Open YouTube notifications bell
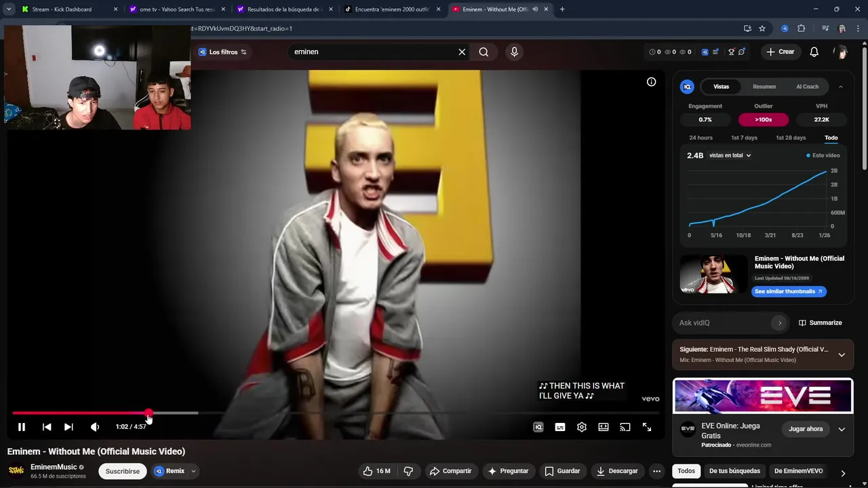Screen dimensions: 868x488 814,52
